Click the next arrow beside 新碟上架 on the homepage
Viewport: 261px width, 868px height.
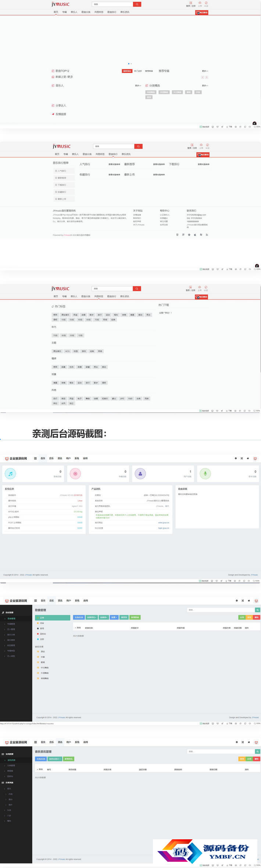click(207, 77)
